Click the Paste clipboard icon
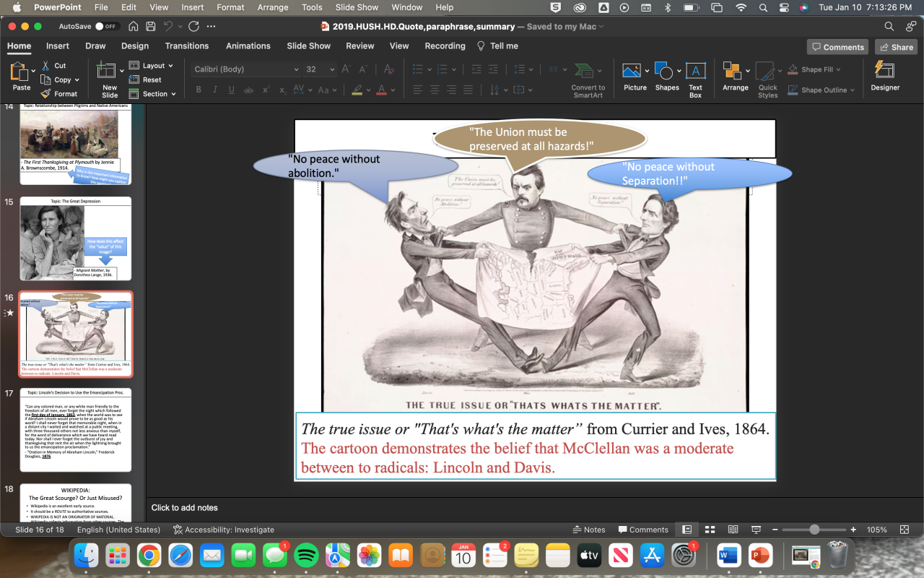Screen dimensions: 924x578 pyautogui.click(x=19, y=72)
